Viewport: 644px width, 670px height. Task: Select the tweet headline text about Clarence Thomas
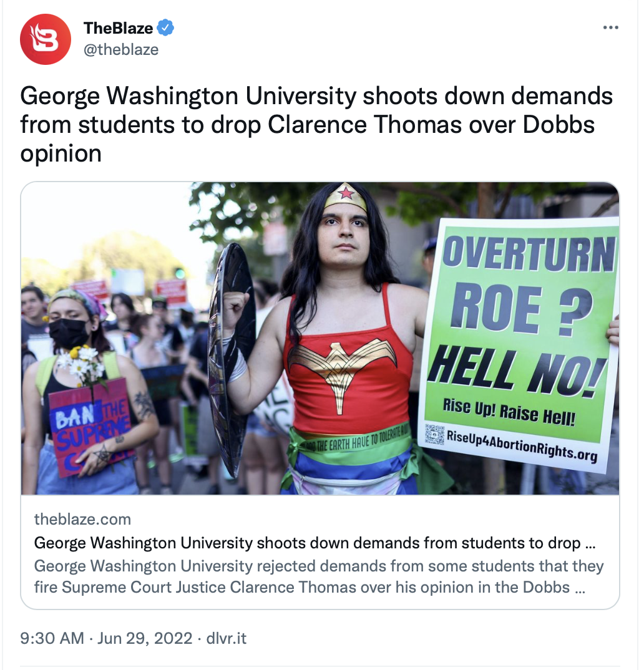(316, 124)
